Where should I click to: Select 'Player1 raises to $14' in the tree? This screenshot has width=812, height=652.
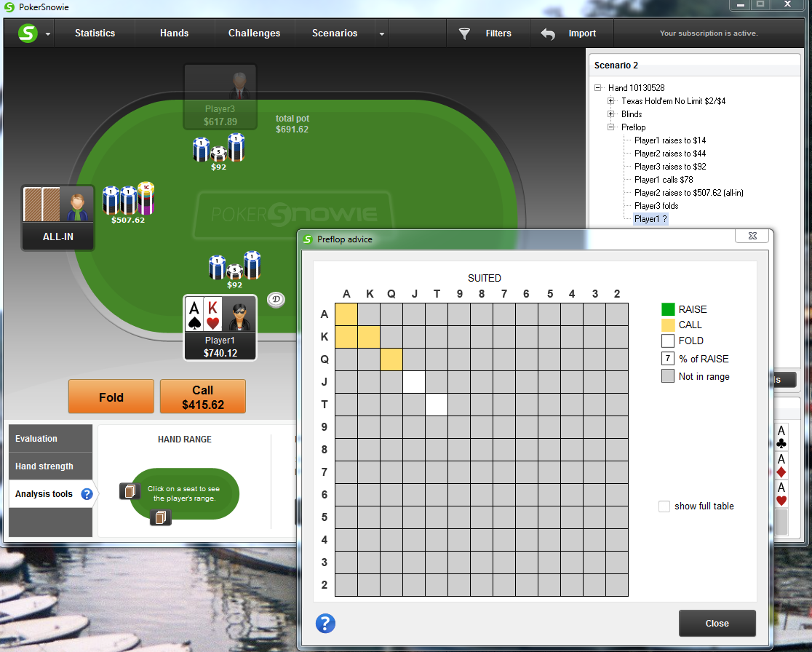point(670,140)
